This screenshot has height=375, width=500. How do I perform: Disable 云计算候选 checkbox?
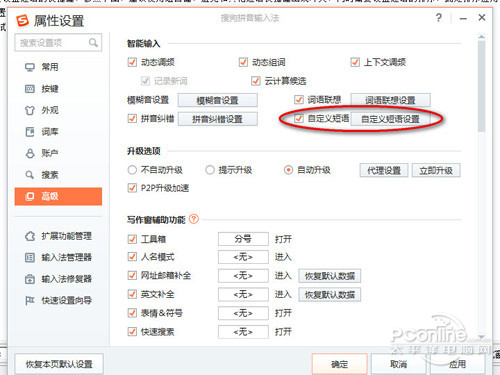click(256, 81)
